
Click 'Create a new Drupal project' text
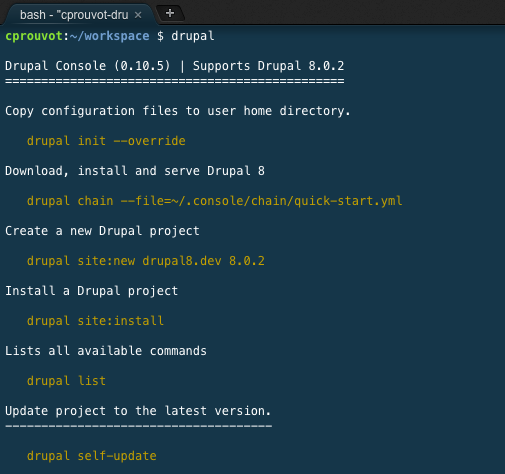(102, 231)
